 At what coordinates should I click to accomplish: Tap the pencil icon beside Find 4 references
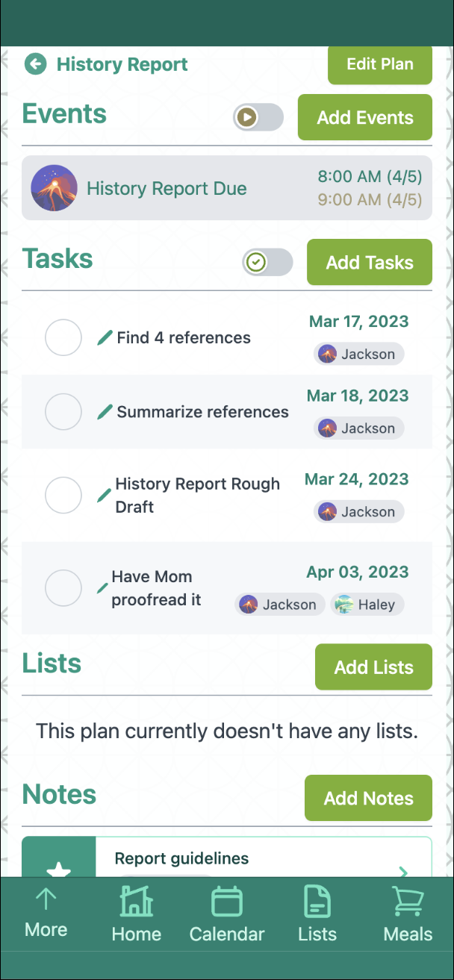coord(104,337)
